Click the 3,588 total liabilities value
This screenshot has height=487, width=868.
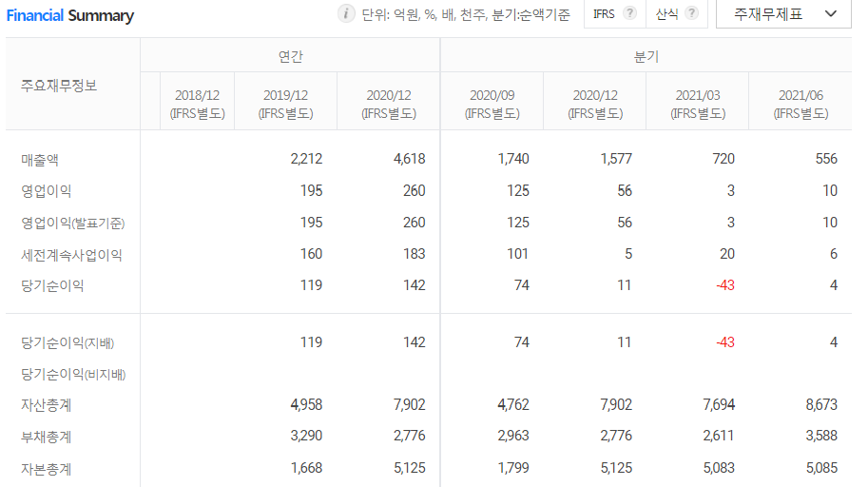pos(821,436)
